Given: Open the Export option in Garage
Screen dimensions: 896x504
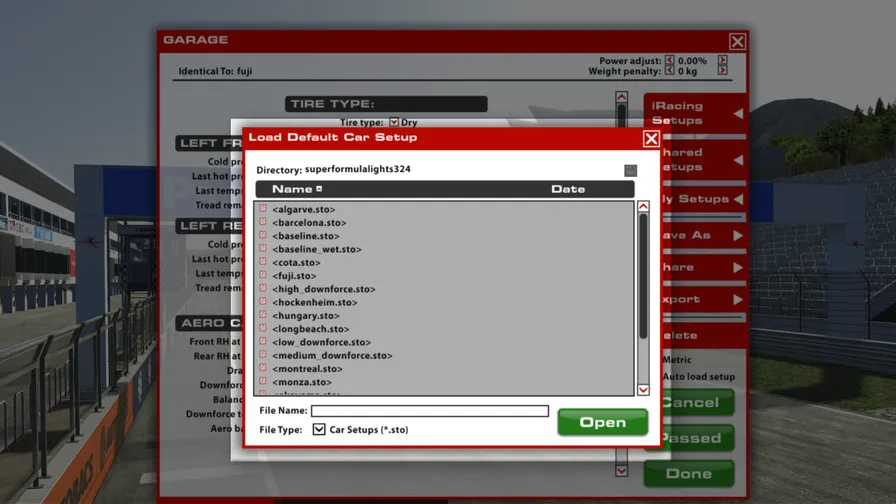Looking at the screenshot, I should (704, 299).
